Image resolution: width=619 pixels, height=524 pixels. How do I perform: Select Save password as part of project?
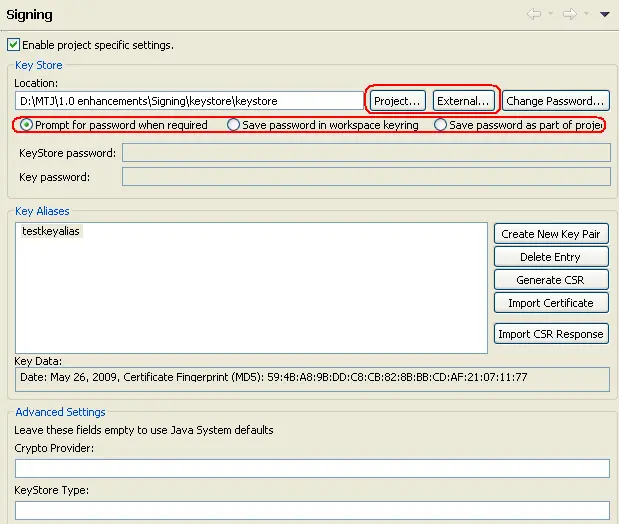pyautogui.click(x=519, y=125)
